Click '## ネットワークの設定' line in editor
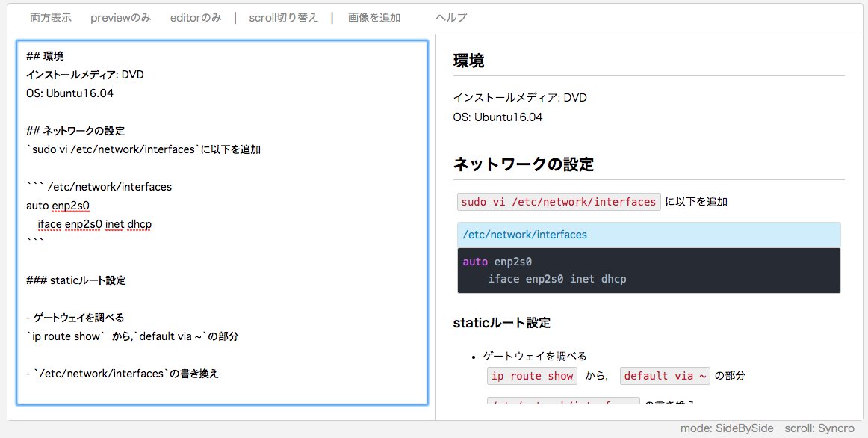The height and width of the screenshot is (438, 868). point(75,132)
